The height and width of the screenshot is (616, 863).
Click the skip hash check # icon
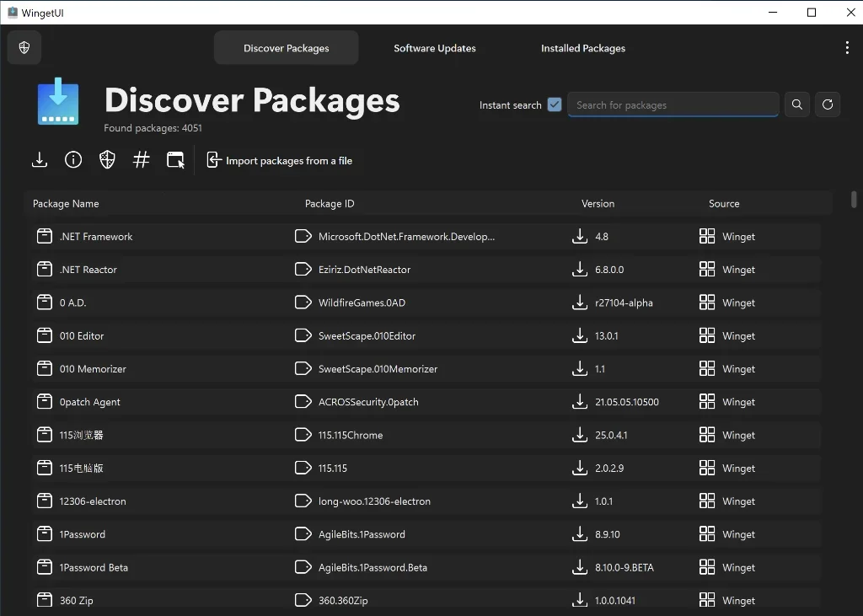tap(141, 160)
